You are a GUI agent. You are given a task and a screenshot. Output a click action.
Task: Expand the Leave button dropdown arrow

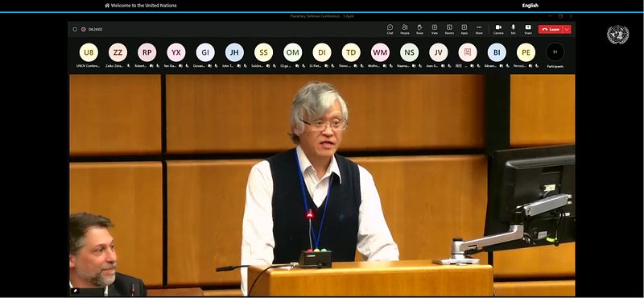pyautogui.click(x=568, y=29)
